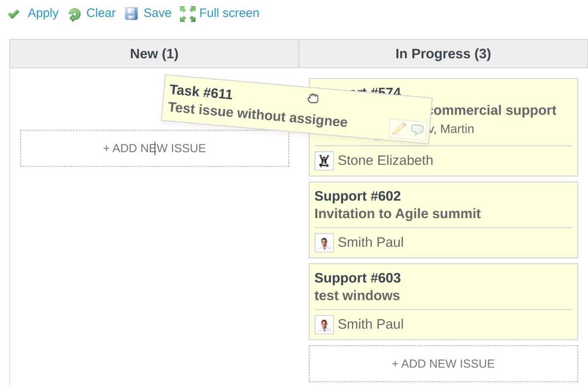Click the floppy disk Save icon
The width and height of the screenshot is (588, 387).
131,13
